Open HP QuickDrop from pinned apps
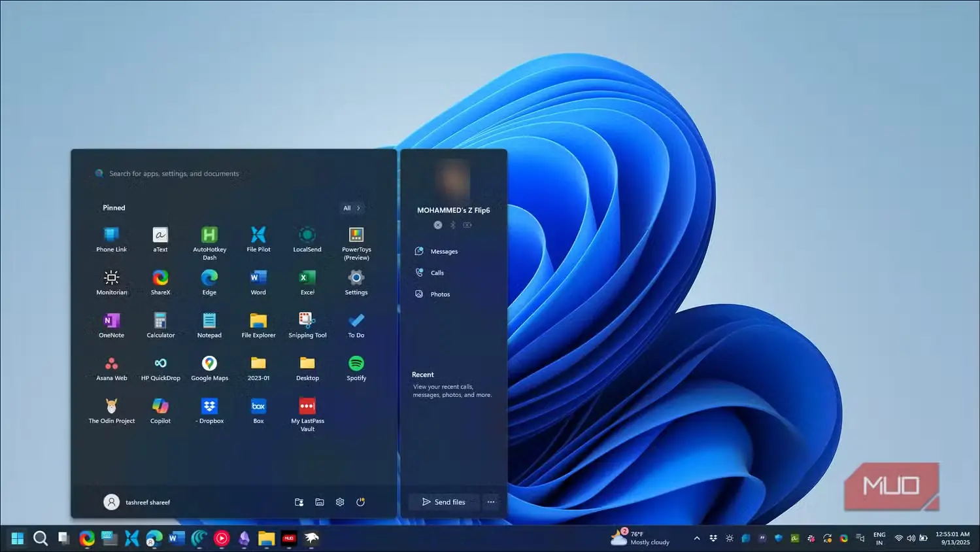This screenshot has width=980, height=552. pos(160,368)
